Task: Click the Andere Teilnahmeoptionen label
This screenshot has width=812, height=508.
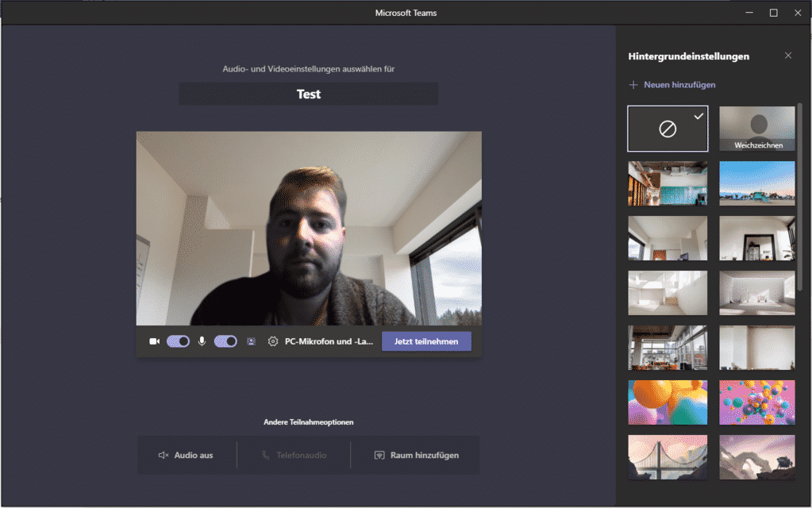Action: point(309,422)
